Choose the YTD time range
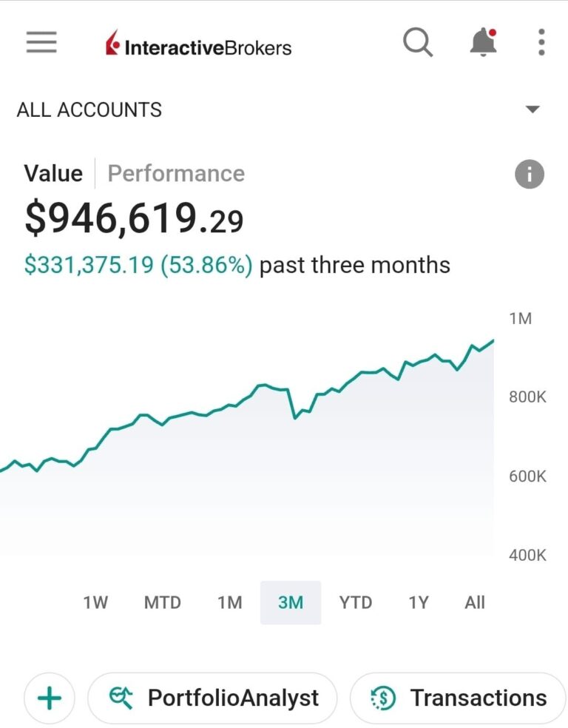Screen dimensions: 568x728 point(355,602)
